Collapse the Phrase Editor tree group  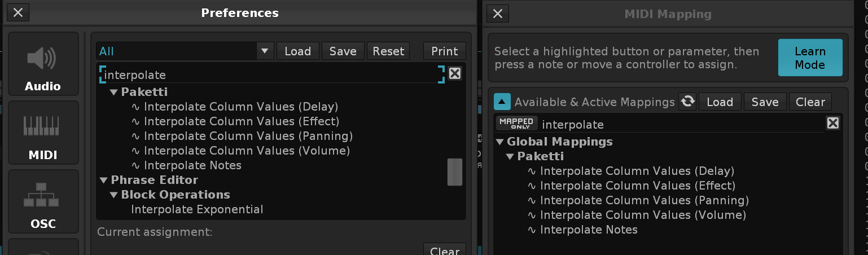point(103,181)
